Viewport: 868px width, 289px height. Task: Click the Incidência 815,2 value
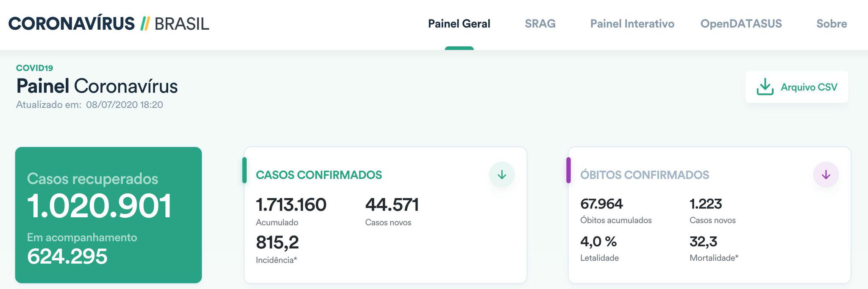click(277, 242)
